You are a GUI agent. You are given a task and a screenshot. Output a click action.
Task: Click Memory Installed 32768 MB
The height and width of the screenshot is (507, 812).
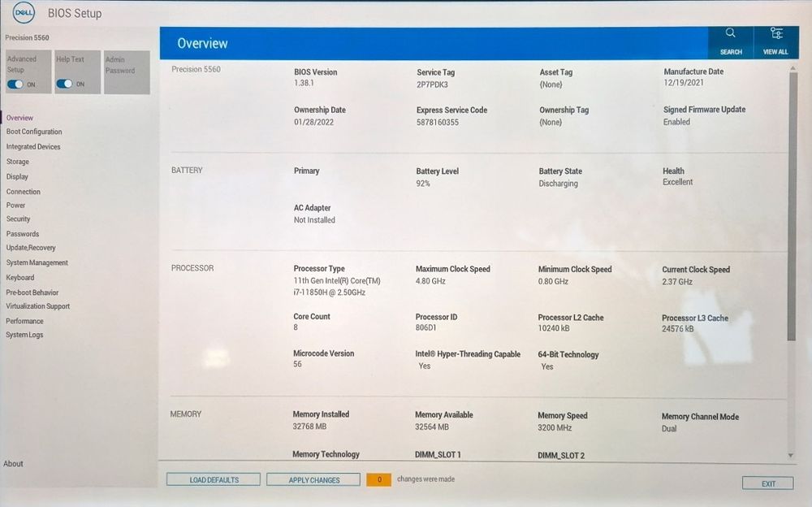point(309,427)
